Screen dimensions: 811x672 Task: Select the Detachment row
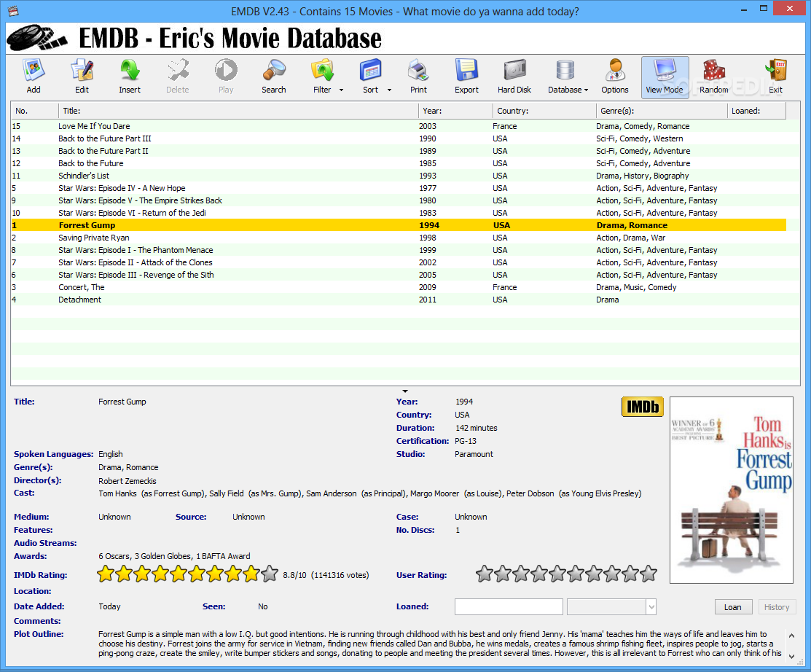[399, 300]
